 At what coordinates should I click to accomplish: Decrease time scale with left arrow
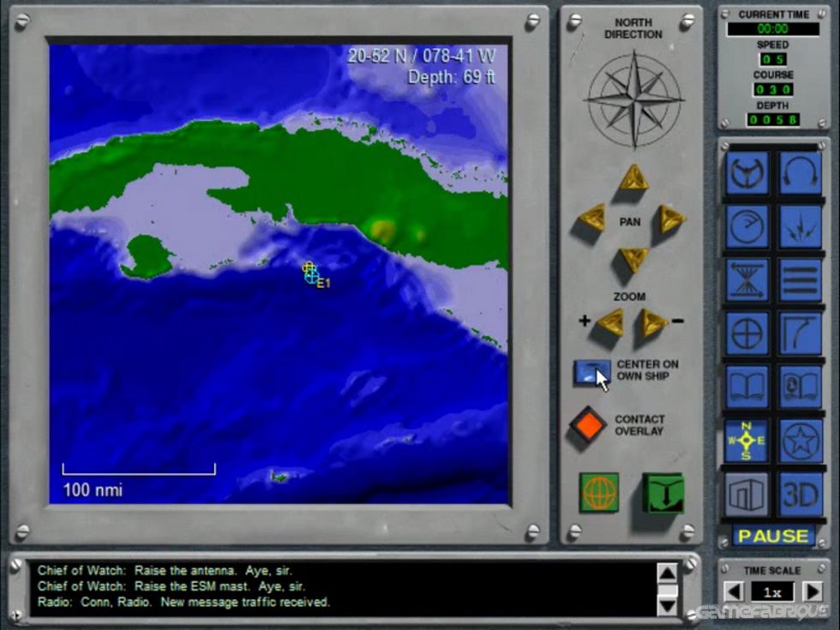pyautogui.click(x=734, y=592)
